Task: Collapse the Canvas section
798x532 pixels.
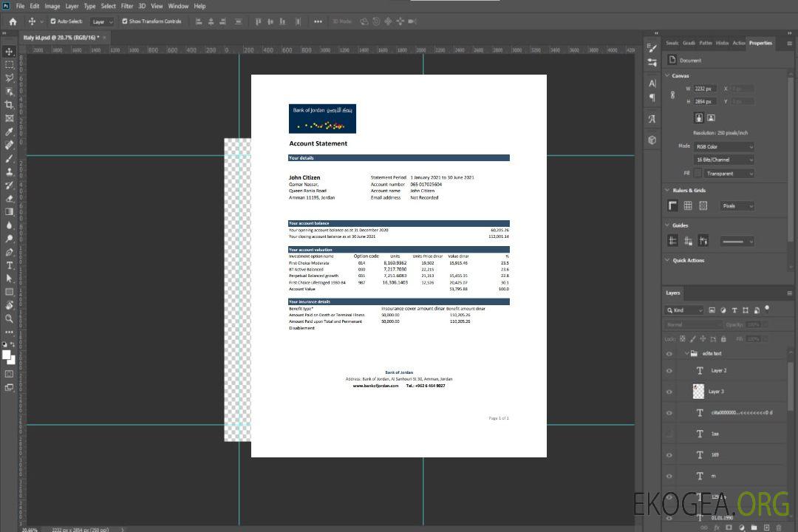Action: click(667, 75)
